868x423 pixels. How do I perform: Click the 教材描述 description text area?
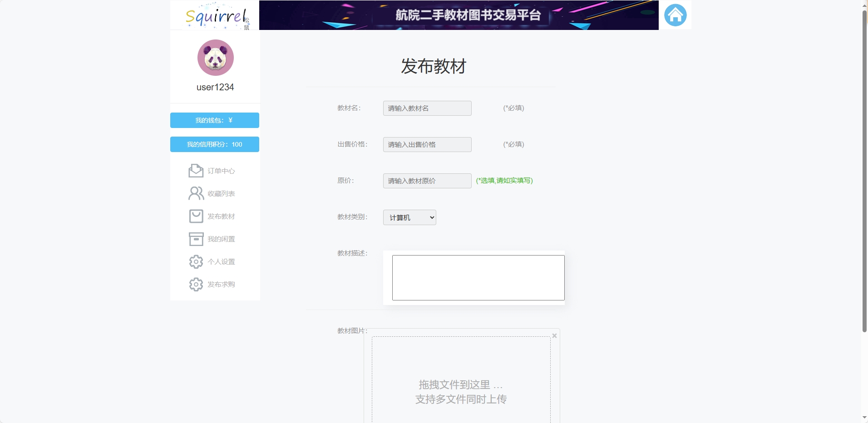[x=478, y=277]
